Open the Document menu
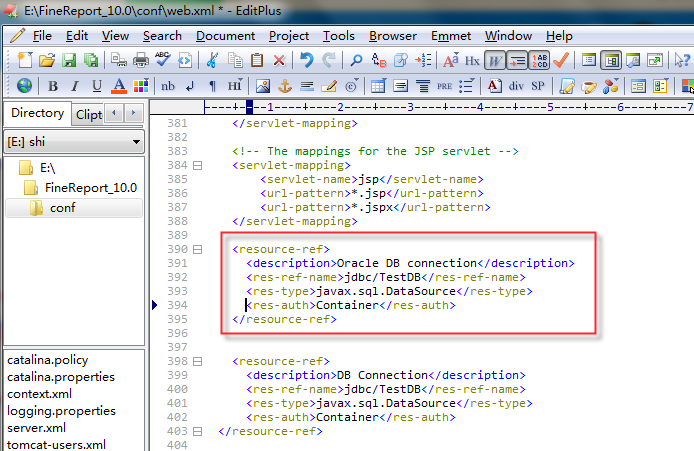The height and width of the screenshot is (451, 694). click(225, 36)
